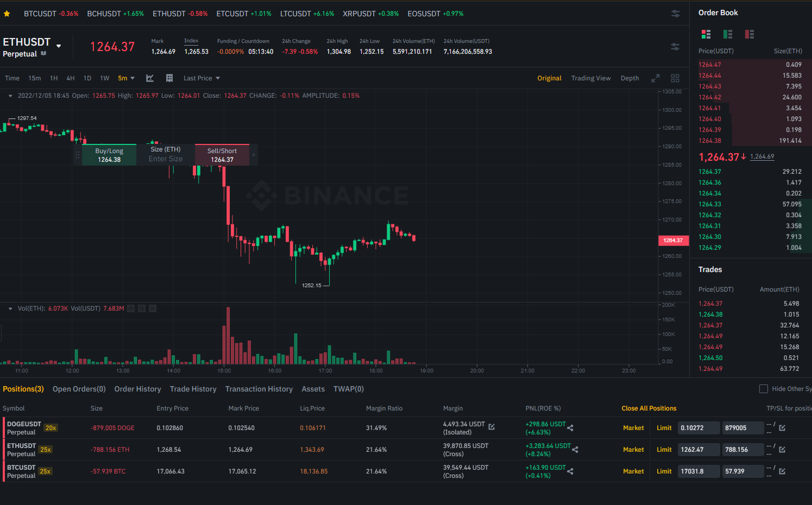Image resolution: width=812 pixels, height=505 pixels.
Task: Select the Time chart mode
Action: [x=12, y=78]
